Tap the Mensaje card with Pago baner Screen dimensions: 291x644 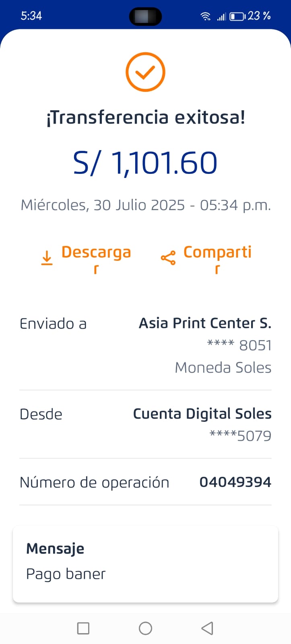point(145,563)
